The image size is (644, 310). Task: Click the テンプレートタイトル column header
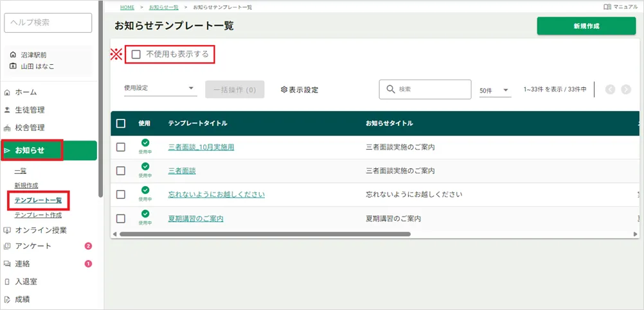point(197,123)
